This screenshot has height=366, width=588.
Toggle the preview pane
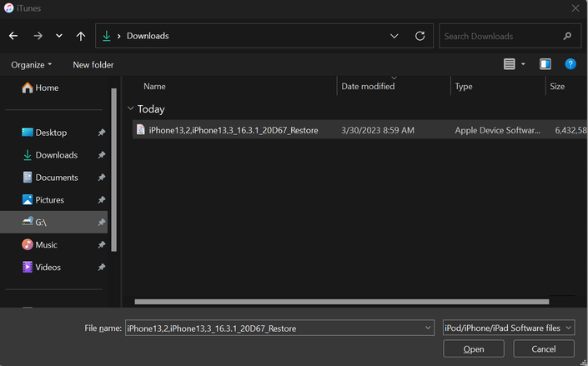pos(545,64)
